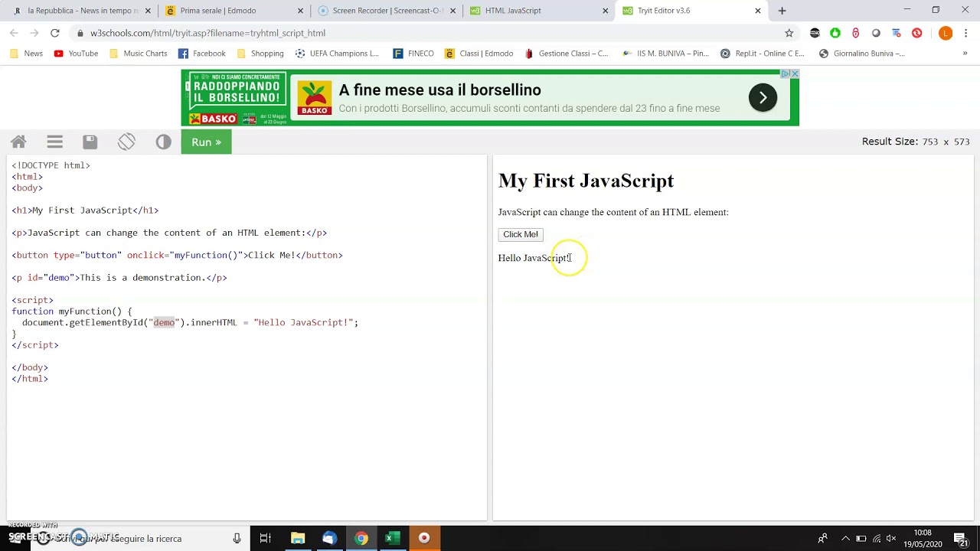Open the Gestione Classi bookmark
The width and height of the screenshot is (980, 551).
pyautogui.click(x=566, y=54)
